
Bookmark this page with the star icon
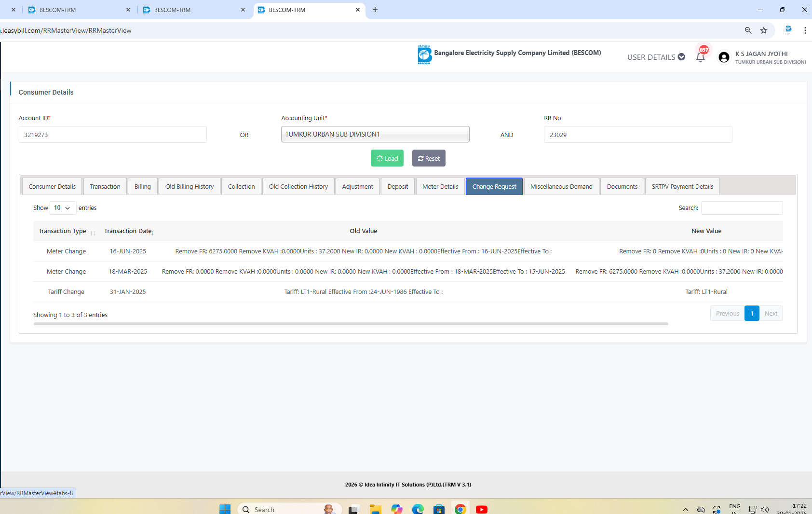pyautogui.click(x=764, y=30)
